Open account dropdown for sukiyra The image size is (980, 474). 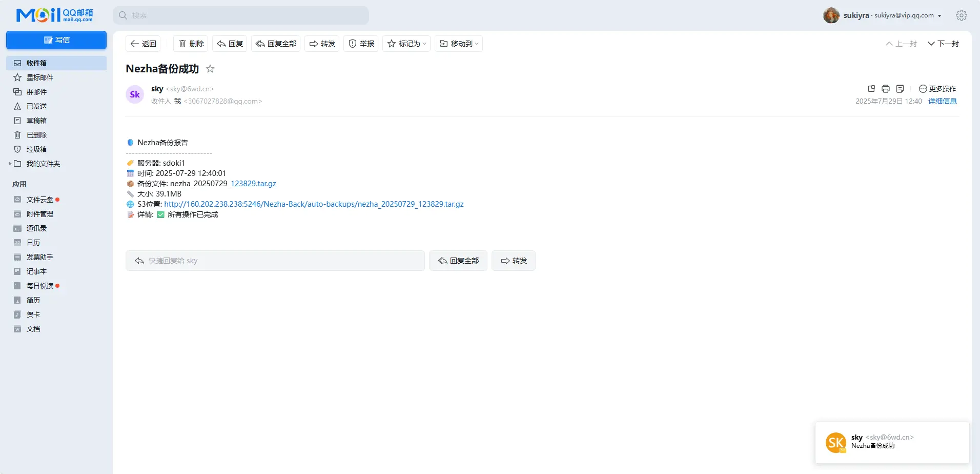tap(940, 16)
